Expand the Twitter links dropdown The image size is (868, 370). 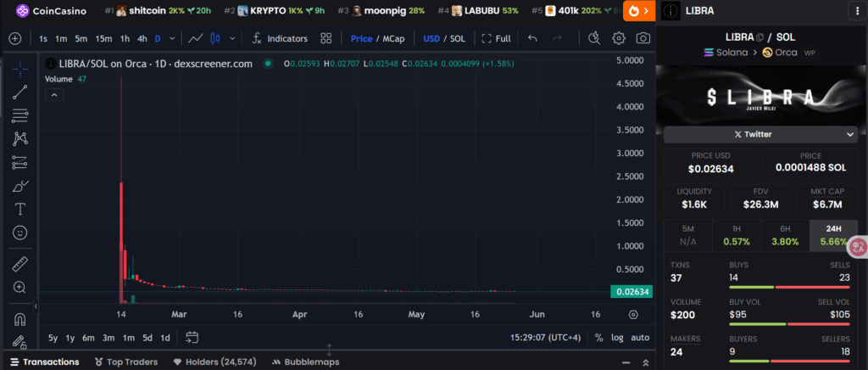pyautogui.click(x=850, y=134)
